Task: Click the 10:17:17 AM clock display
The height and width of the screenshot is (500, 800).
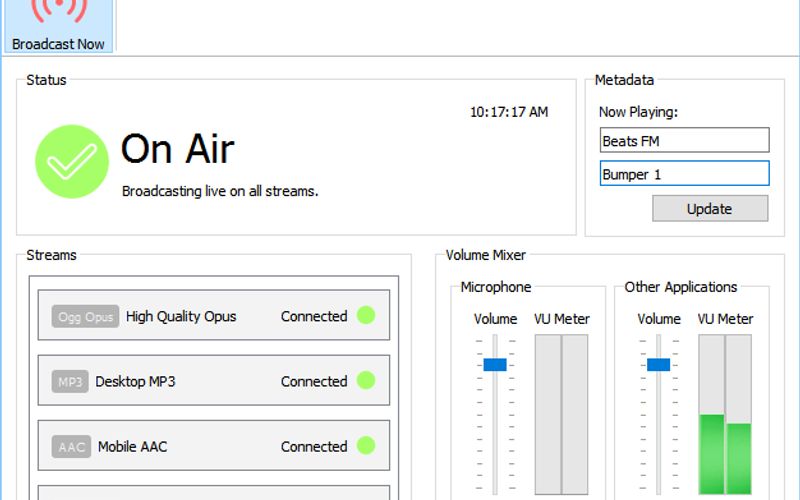Action: (x=509, y=112)
